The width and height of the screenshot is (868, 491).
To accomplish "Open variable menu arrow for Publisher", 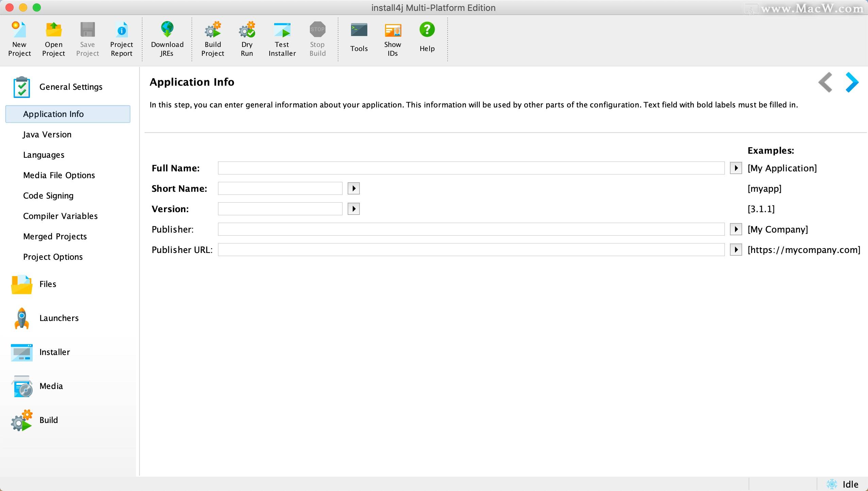I will click(x=736, y=229).
